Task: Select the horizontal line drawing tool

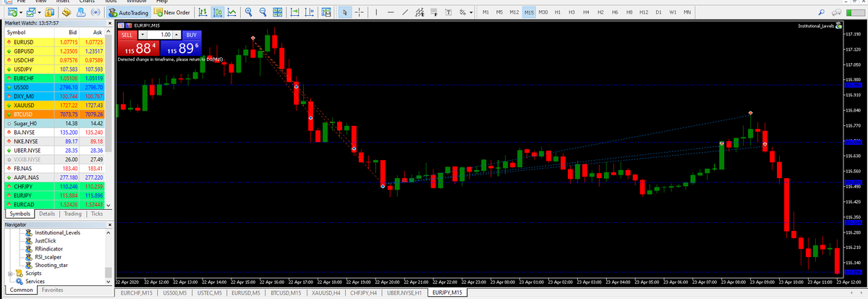Action: [391, 12]
